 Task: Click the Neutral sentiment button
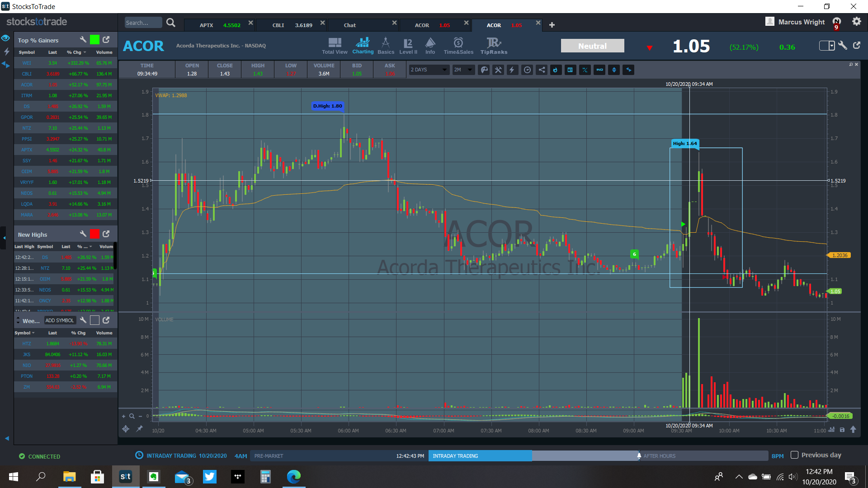point(592,46)
